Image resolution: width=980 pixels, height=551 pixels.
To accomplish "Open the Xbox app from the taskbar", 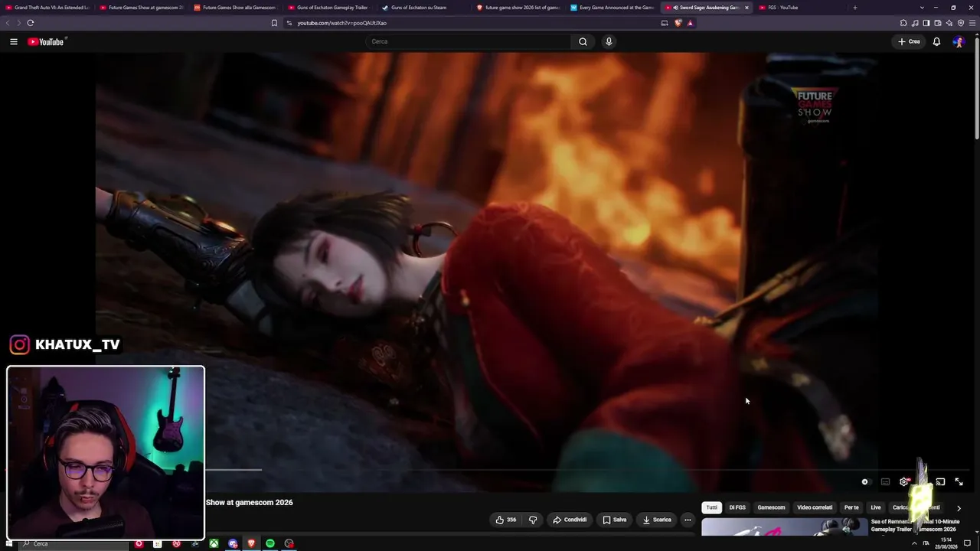I will (214, 543).
